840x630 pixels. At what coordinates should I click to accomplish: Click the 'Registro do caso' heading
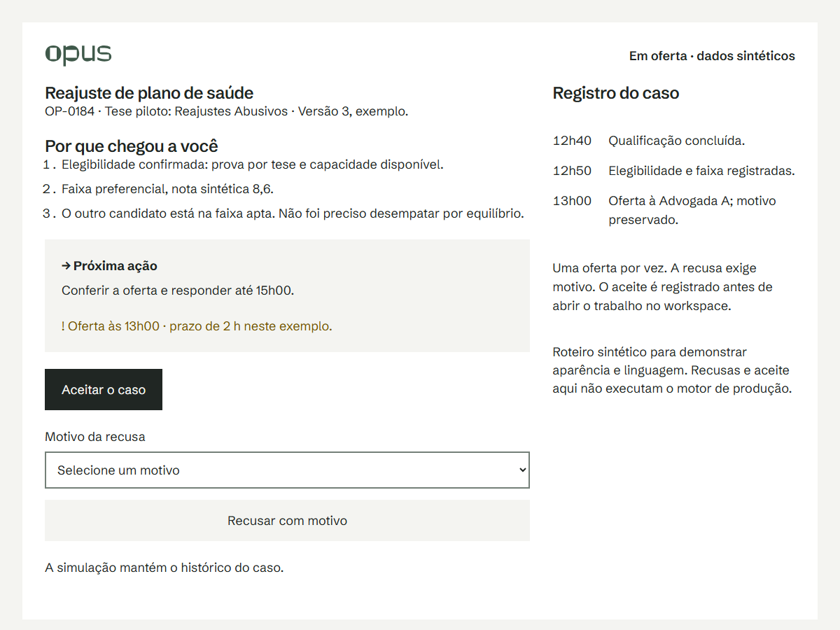coord(616,93)
